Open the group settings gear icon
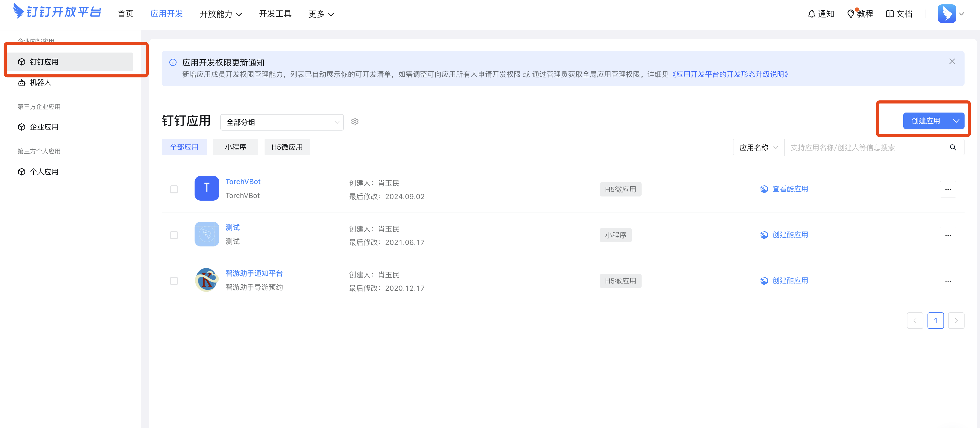The height and width of the screenshot is (428, 980). click(355, 122)
